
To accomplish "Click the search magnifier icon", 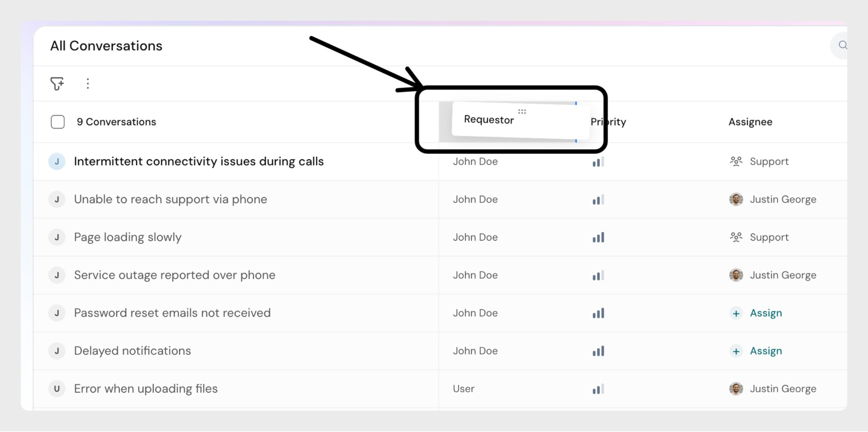I will pos(842,45).
